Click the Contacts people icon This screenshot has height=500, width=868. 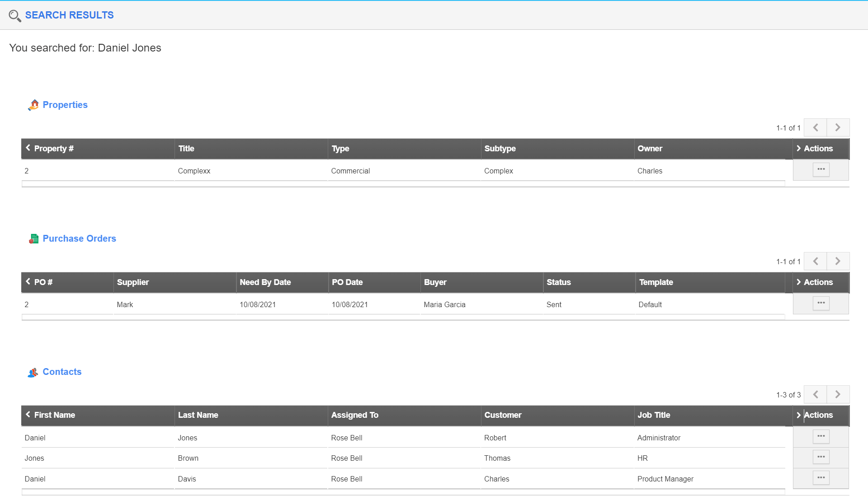(33, 372)
